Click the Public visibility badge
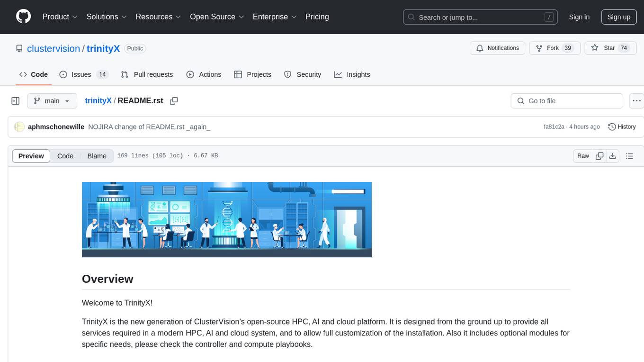The width and height of the screenshot is (644, 362). point(135,48)
